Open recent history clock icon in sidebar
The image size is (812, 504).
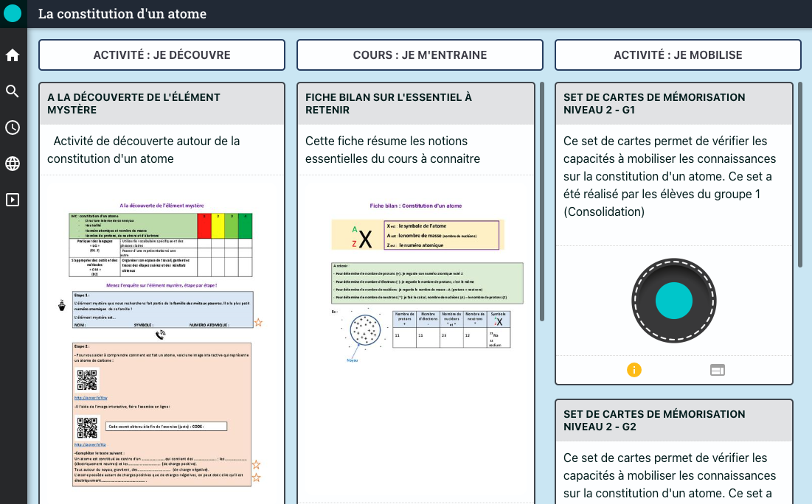tap(13, 127)
